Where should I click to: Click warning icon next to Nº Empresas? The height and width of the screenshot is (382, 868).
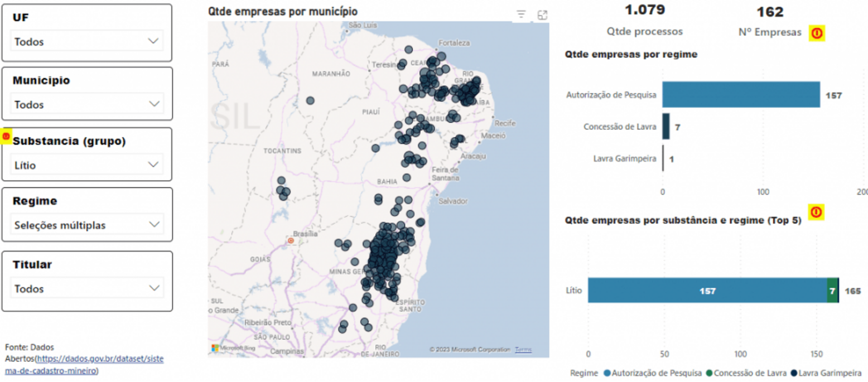point(816,33)
